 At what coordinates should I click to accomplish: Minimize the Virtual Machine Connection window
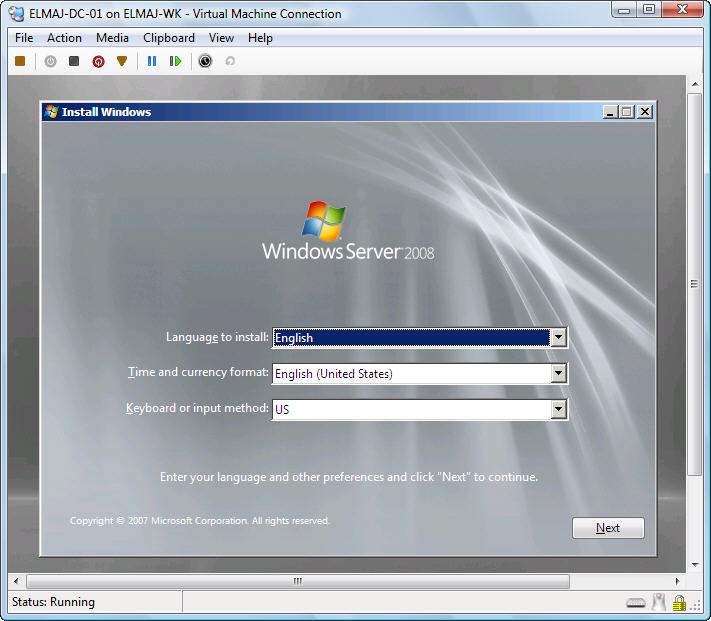click(624, 9)
